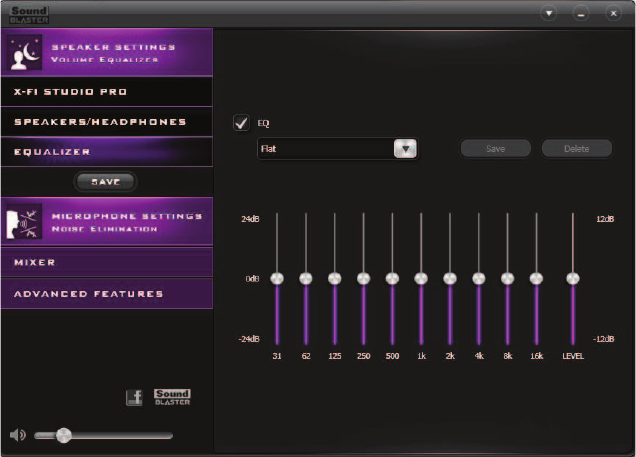Click the master volume slider knob
Viewport: 636px width, 457px height.
tap(63, 436)
